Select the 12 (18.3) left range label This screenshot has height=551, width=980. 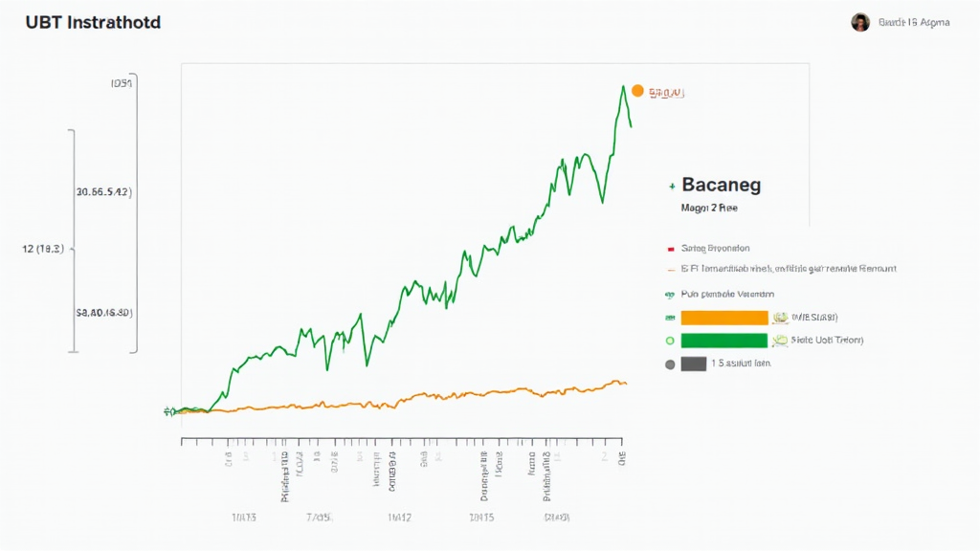[42, 249]
